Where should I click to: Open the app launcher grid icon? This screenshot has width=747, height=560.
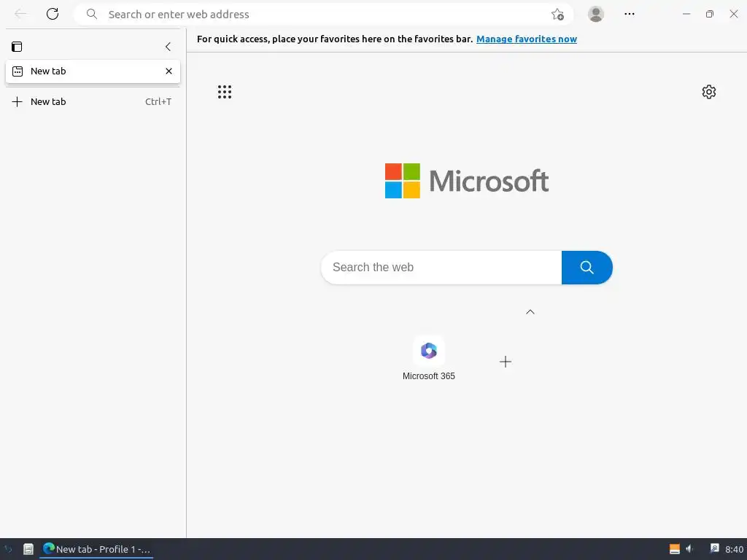[225, 92]
